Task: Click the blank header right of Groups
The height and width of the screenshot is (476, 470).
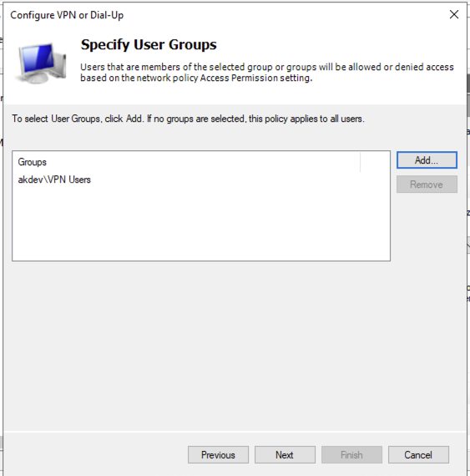Action: [376, 162]
